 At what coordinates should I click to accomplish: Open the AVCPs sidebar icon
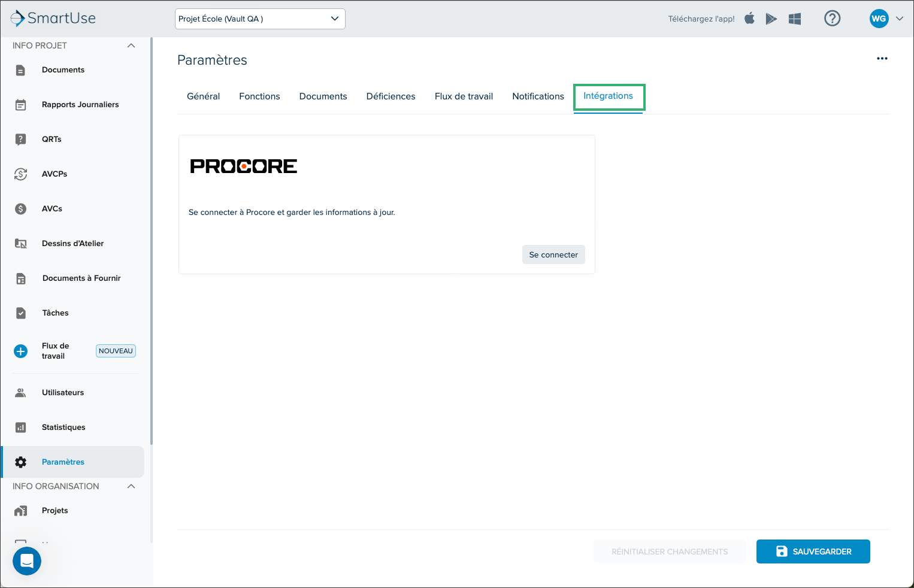tap(20, 174)
